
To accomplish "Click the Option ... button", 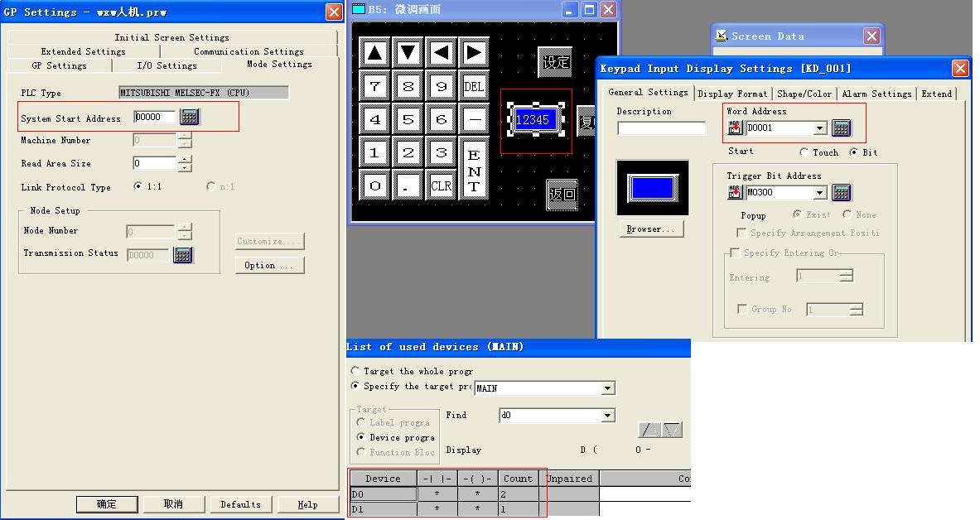I will pos(269,265).
